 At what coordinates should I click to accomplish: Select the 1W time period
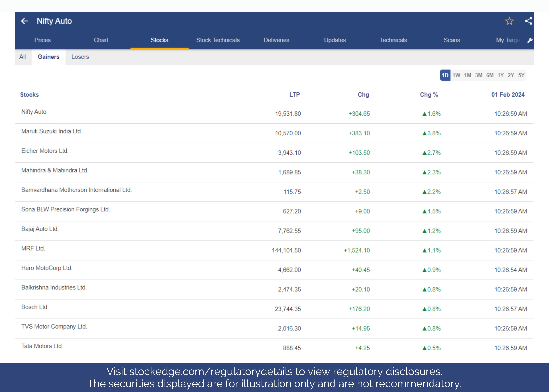click(456, 75)
